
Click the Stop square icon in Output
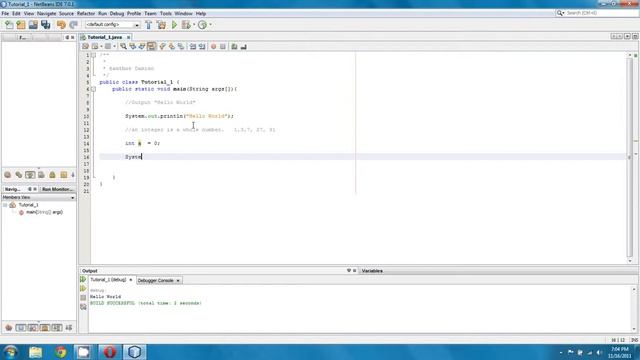coord(83,298)
